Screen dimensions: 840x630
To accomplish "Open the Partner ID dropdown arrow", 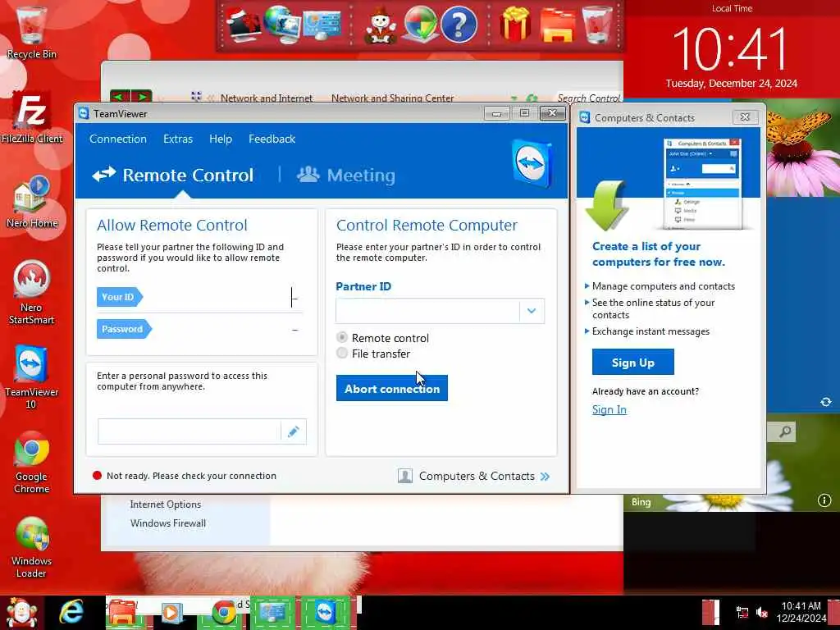I will [x=532, y=311].
